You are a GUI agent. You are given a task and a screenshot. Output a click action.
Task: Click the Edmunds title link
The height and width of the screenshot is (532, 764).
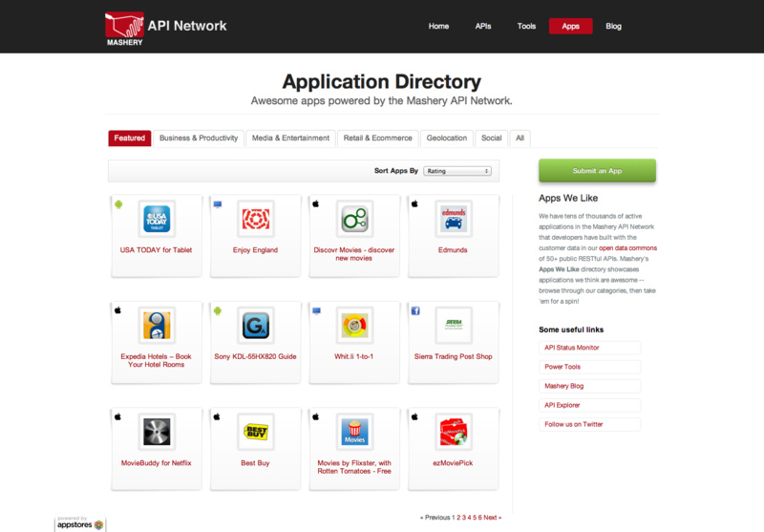click(x=453, y=250)
